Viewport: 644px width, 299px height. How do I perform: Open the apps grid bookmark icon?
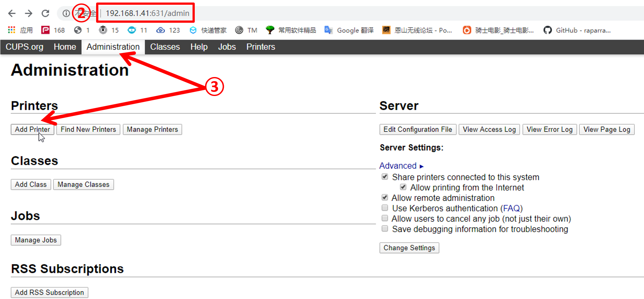click(12, 30)
